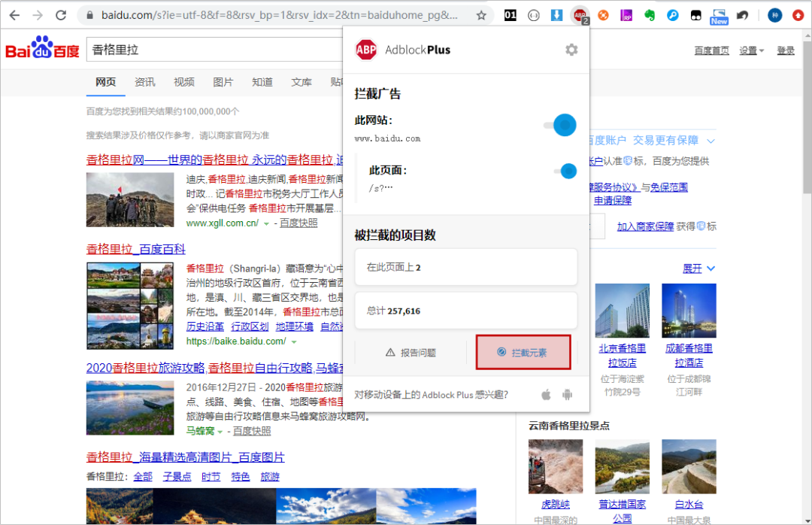Screen dimensions: 812x525
Task: Select the 网页 search tab
Action: click(x=106, y=82)
